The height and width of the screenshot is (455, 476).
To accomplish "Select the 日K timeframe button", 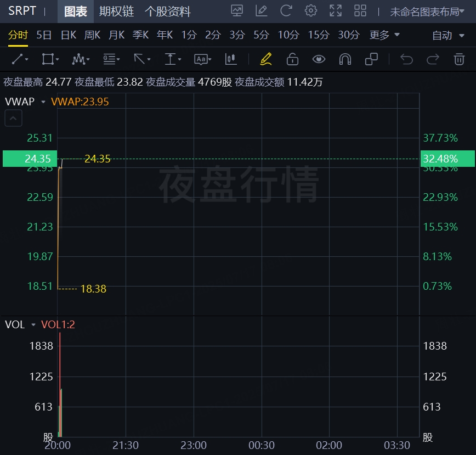I will pyautogui.click(x=68, y=35).
